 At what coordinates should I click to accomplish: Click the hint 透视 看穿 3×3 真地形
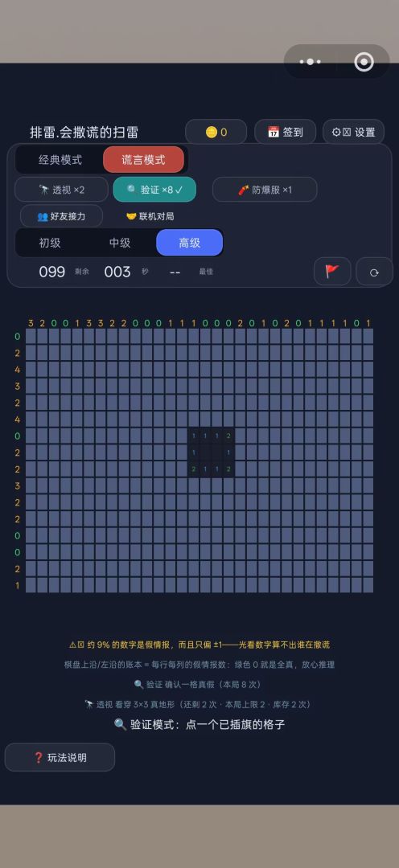pos(199,704)
